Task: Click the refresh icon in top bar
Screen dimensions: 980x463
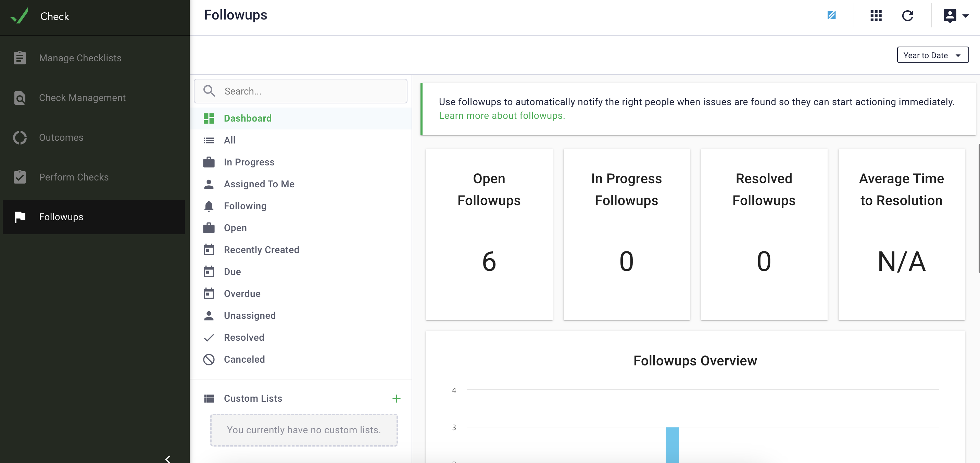Action: click(907, 16)
